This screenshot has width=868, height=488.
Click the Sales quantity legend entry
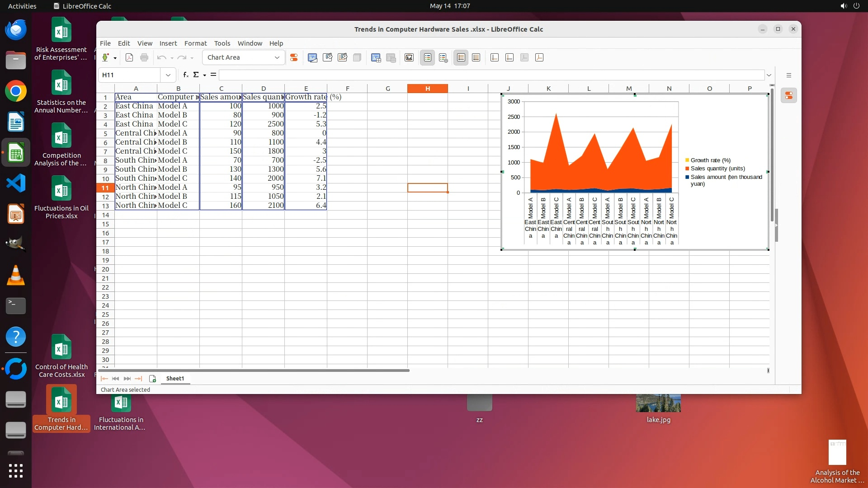(x=717, y=169)
